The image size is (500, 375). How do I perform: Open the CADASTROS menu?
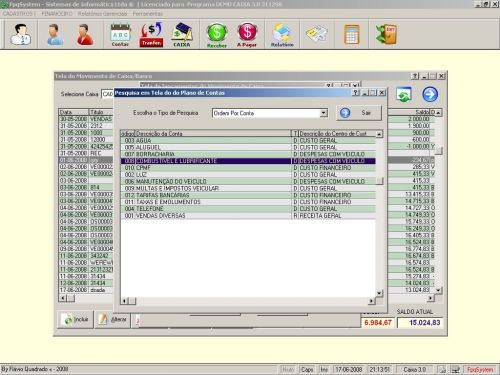[x=18, y=14]
